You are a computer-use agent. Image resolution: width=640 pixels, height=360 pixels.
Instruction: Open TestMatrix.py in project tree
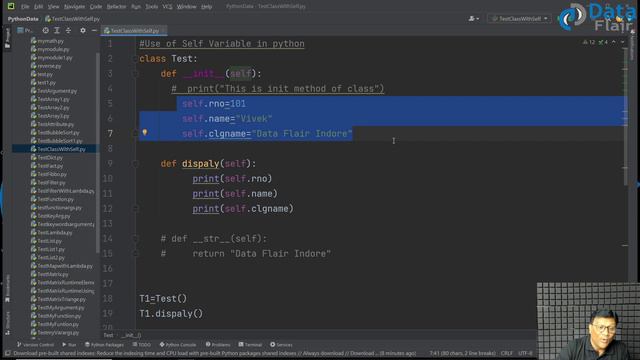pos(49,274)
